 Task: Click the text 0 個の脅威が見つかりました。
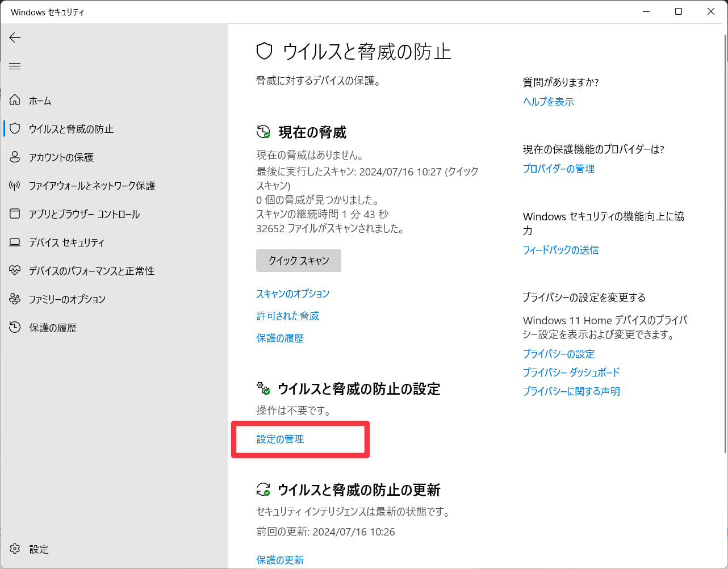(x=318, y=200)
